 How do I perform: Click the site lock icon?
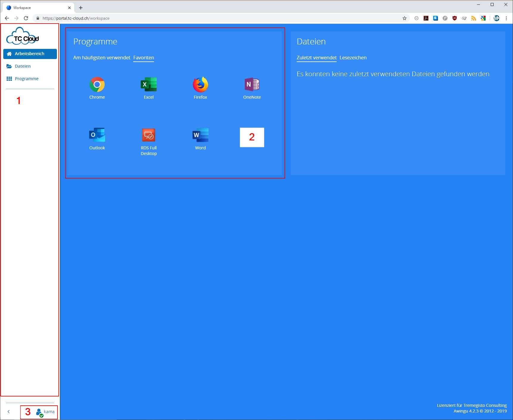click(38, 18)
